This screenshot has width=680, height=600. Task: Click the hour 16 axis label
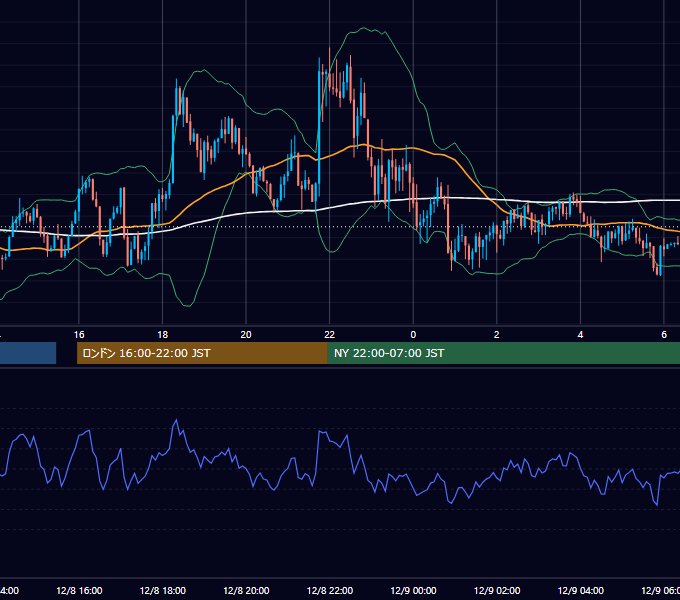click(79, 335)
